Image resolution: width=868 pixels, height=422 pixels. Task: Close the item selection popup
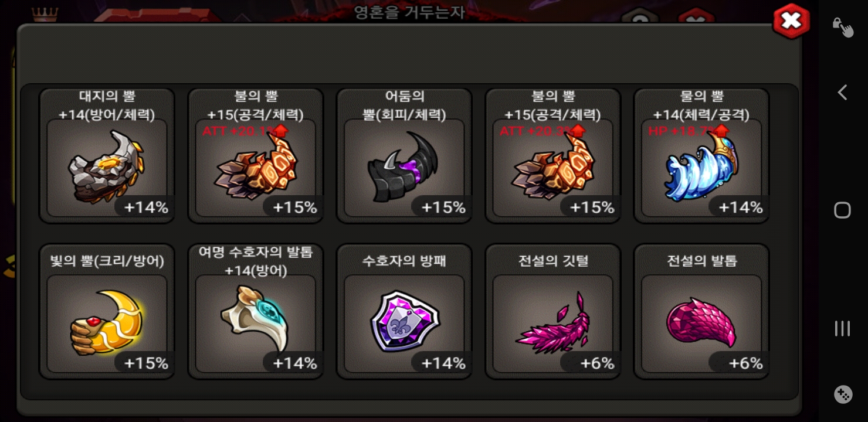coord(791,22)
